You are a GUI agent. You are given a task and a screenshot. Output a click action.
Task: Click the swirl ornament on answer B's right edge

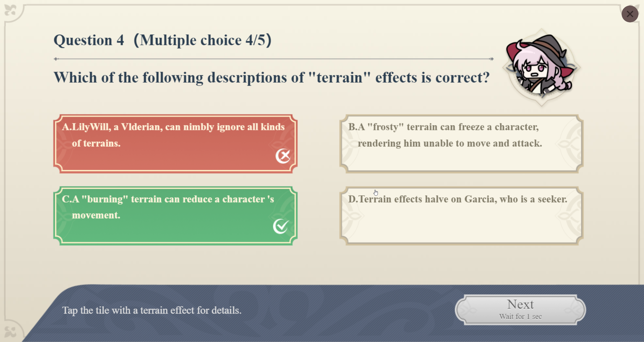[569, 144]
